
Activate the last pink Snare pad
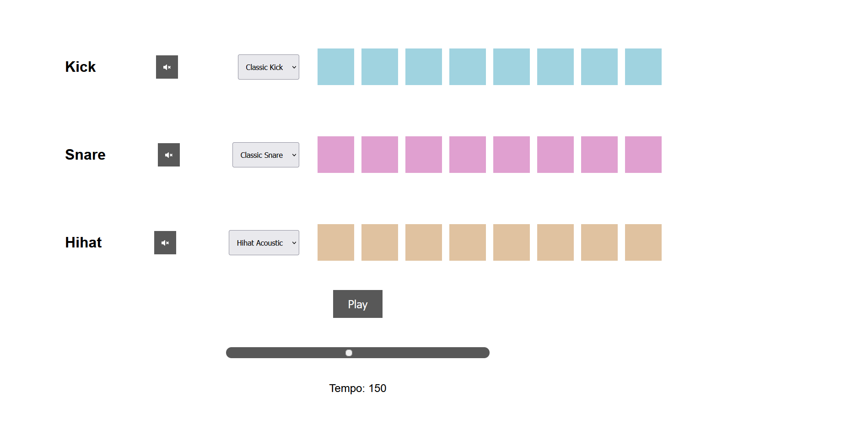coord(643,155)
